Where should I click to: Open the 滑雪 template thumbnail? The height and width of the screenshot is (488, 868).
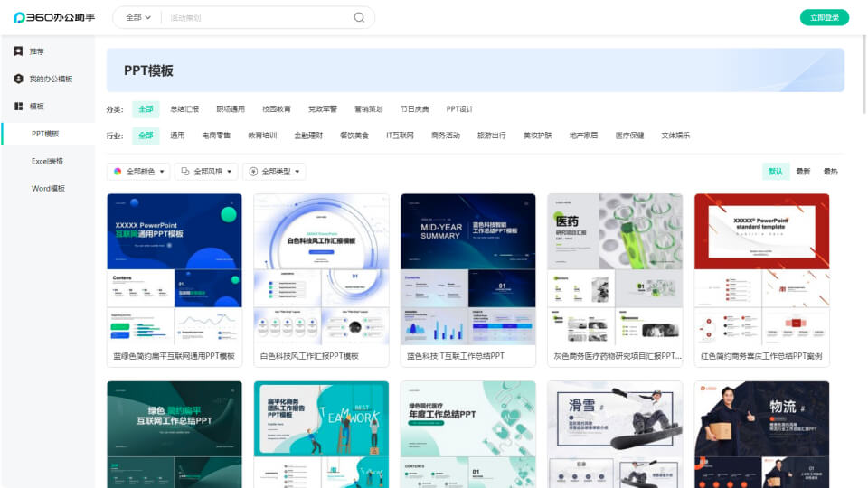[615, 435]
